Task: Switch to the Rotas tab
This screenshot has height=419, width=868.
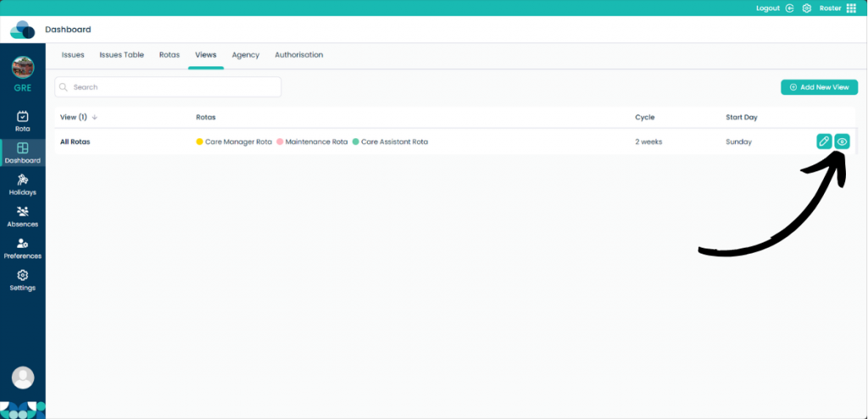Action: point(170,55)
